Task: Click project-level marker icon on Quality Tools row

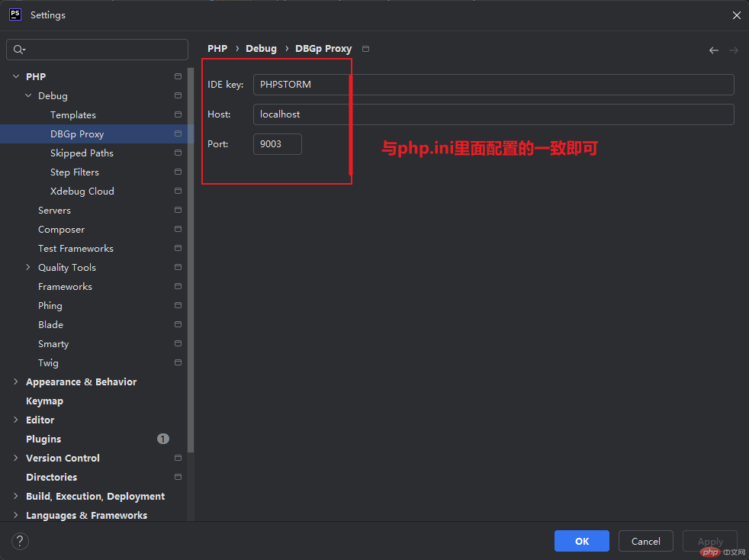Action: [x=178, y=267]
